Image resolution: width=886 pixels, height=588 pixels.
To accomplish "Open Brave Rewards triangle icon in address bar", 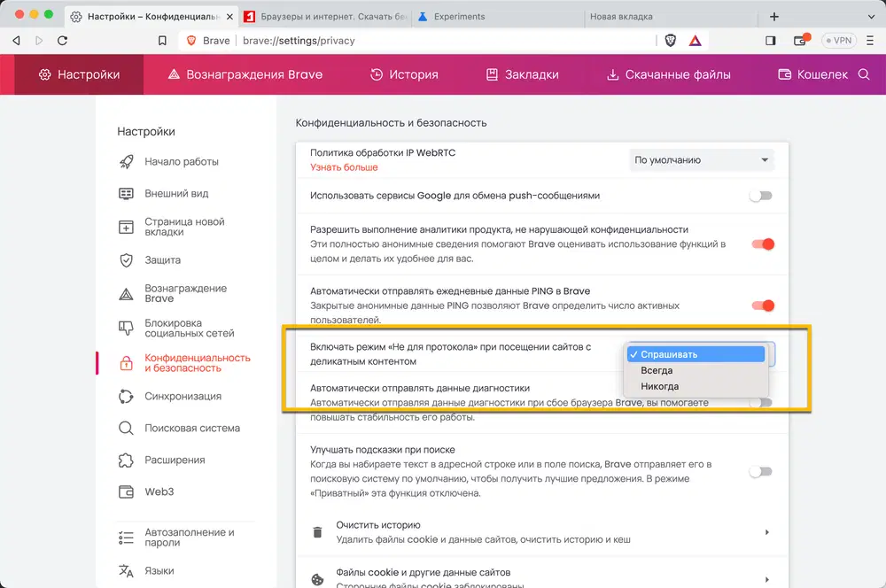I will (695, 41).
